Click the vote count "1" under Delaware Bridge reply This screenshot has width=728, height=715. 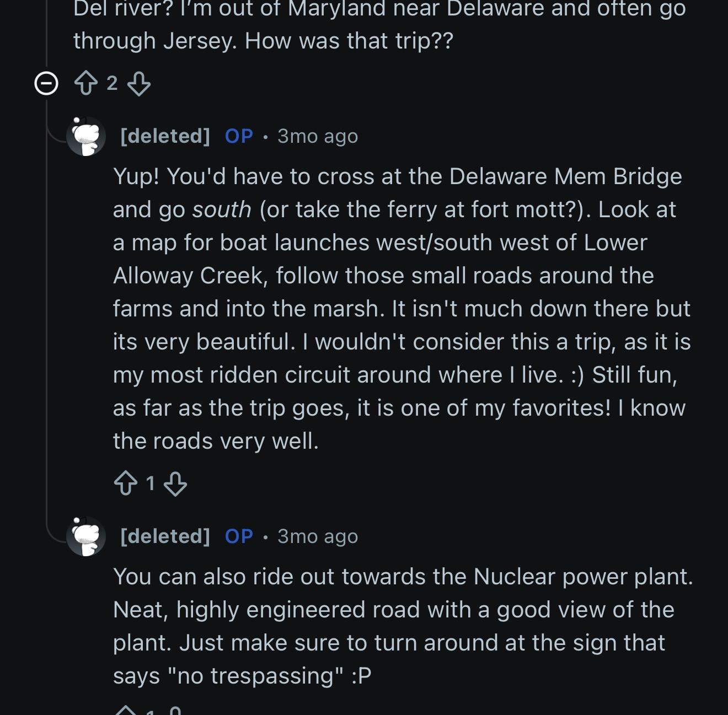(x=150, y=484)
